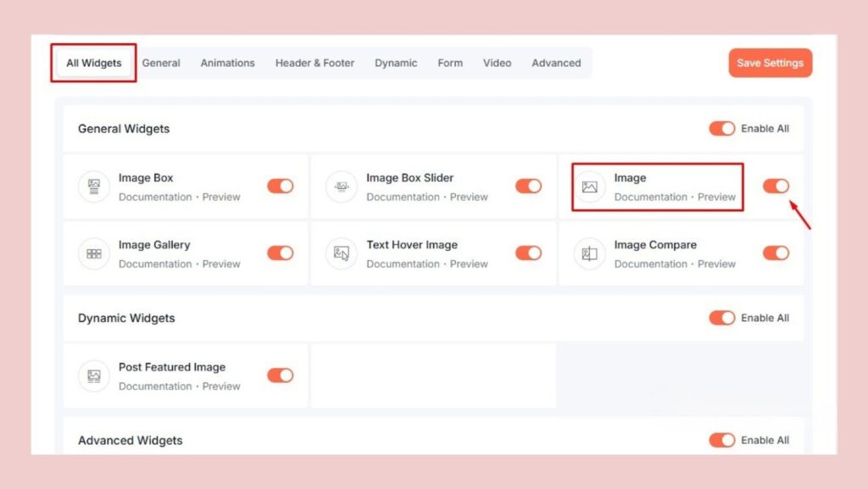
Task: Switch to the Header & Footer tab
Action: click(314, 63)
